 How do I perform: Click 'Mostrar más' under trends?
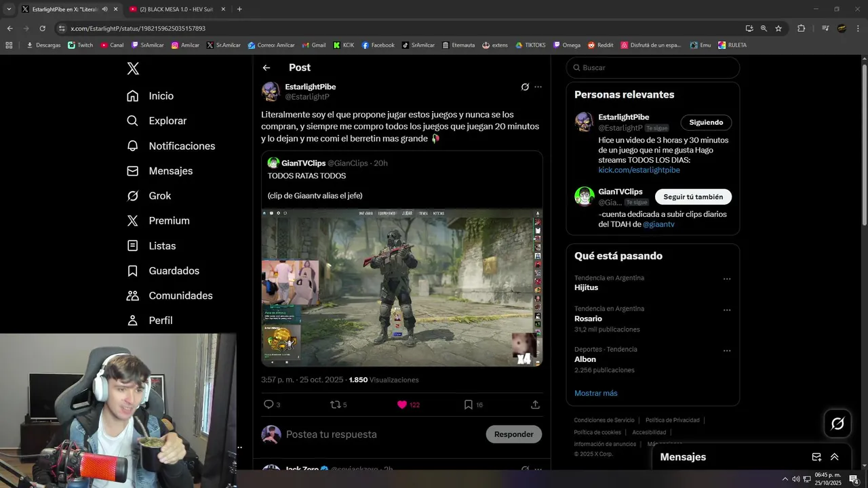(x=596, y=393)
